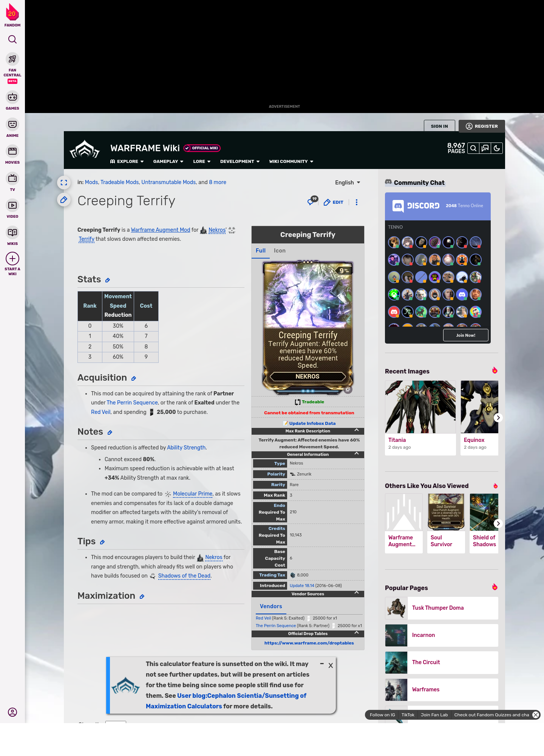Open the TV sidebar icon
The image size is (544, 756).
[12, 178]
